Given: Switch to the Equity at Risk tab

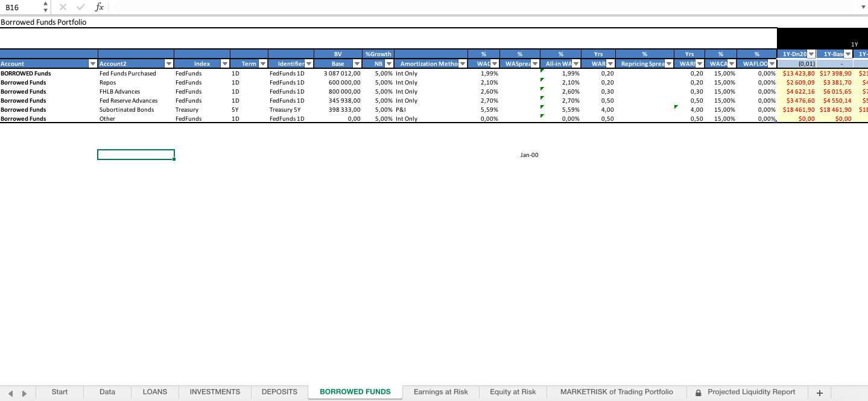Looking at the screenshot, I should (513, 393).
